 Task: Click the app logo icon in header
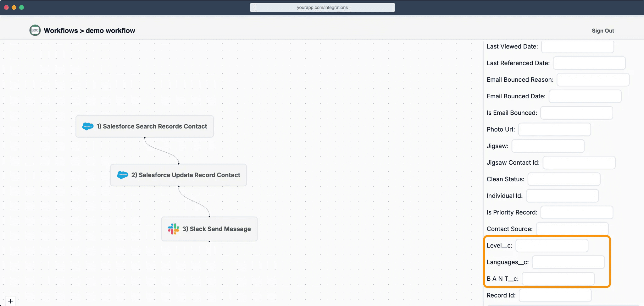point(35,30)
